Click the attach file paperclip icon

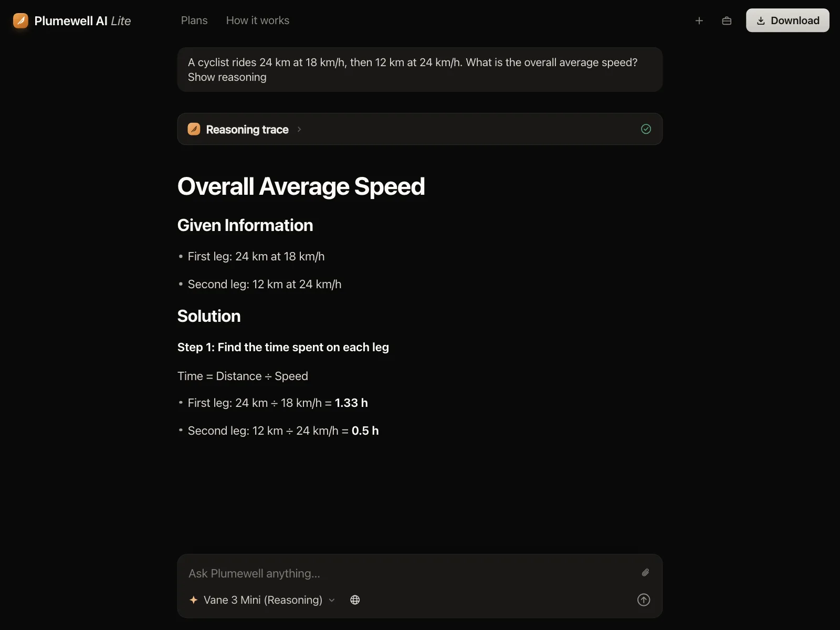[645, 573]
